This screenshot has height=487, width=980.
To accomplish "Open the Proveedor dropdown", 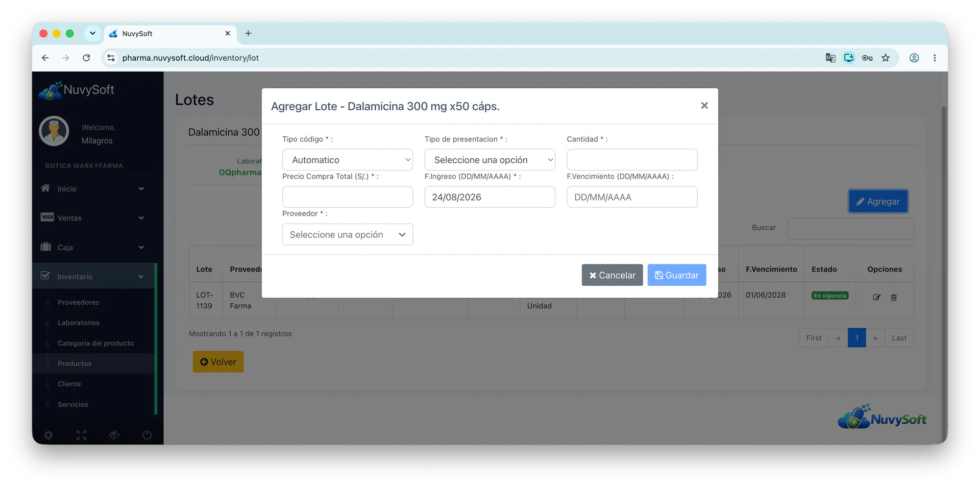I will pyautogui.click(x=348, y=234).
